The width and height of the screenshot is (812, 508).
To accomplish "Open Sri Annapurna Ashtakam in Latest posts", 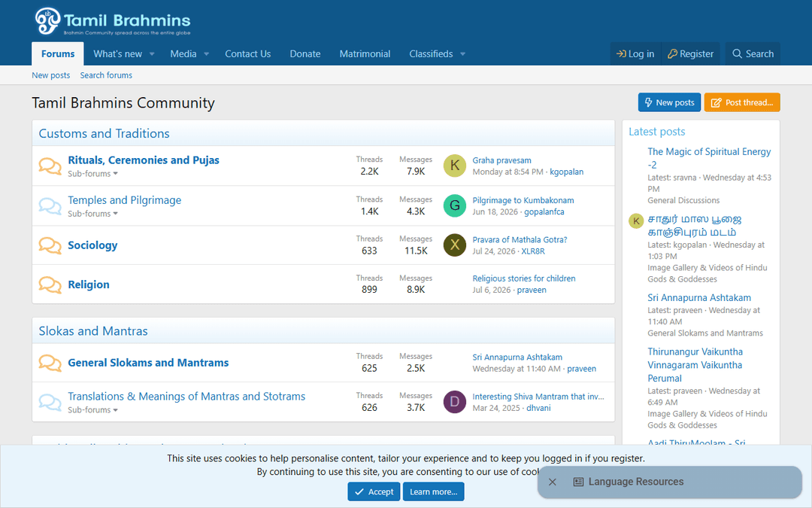I will tap(699, 297).
